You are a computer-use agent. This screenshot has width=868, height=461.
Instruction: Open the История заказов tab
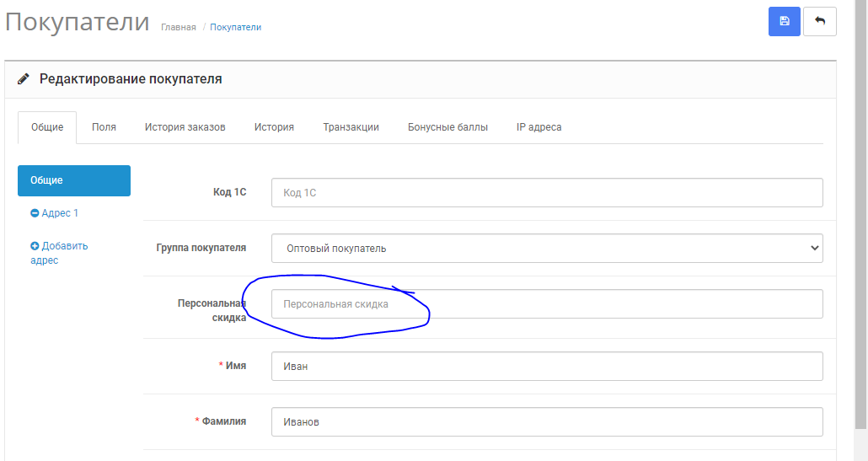[x=185, y=127]
